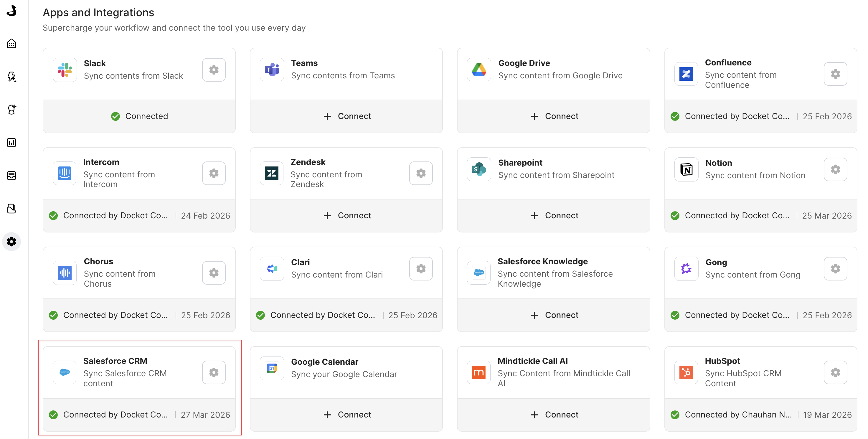The height and width of the screenshot is (439, 868).
Task: Click the Microsoft Teams logo icon
Action: (x=272, y=70)
